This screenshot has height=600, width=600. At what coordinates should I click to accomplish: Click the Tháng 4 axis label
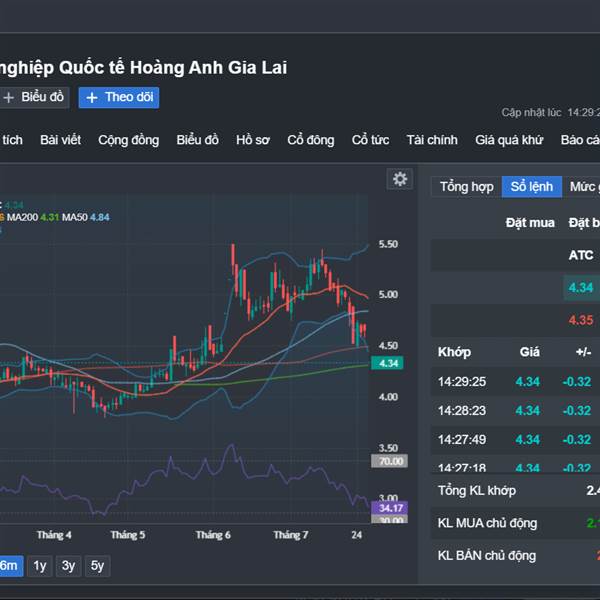[54, 535]
